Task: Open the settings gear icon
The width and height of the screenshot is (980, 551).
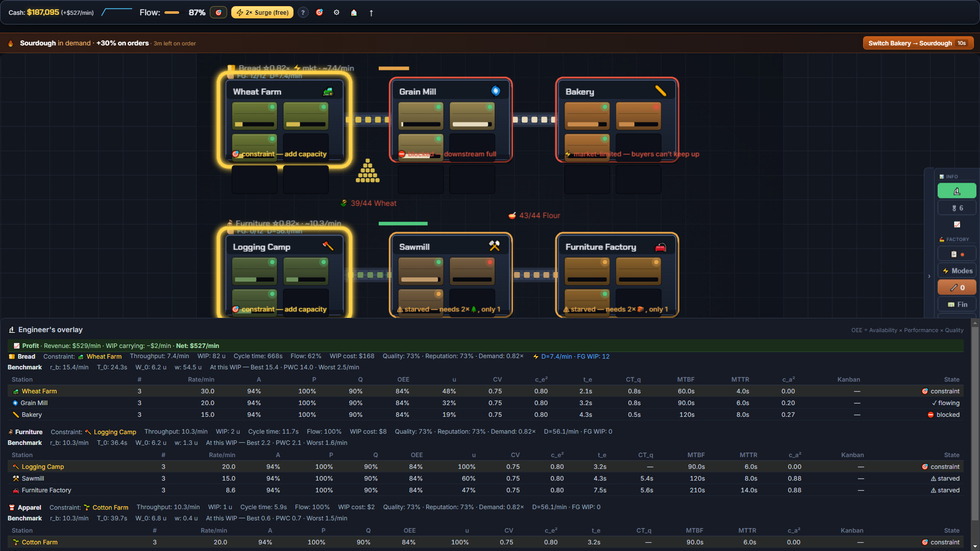Action: pos(336,12)
